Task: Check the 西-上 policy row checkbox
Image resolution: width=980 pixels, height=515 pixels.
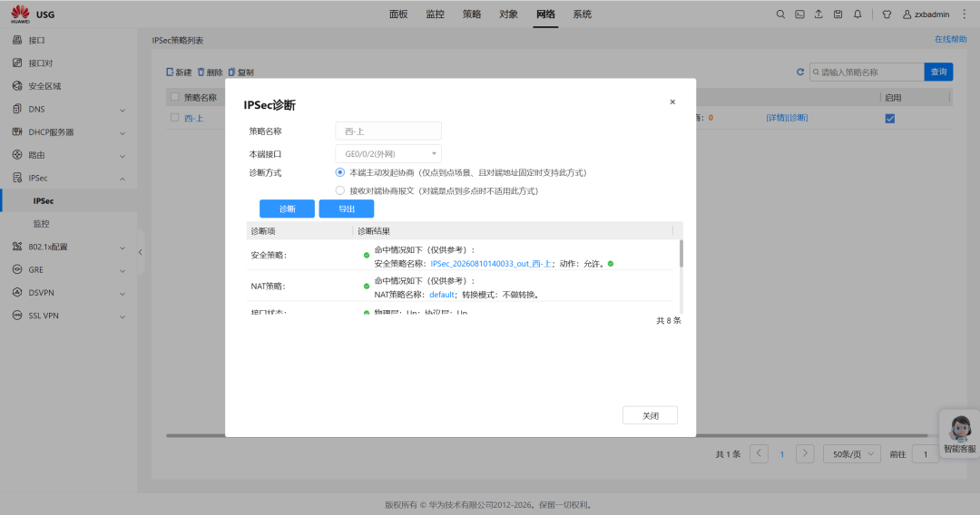Action: (x=175, y=117)
